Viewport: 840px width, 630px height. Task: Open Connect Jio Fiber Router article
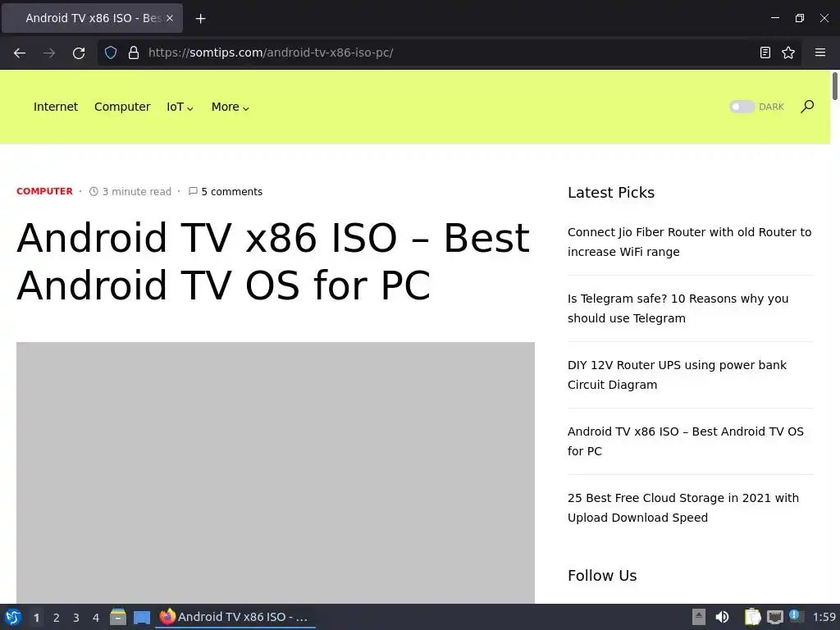tap(689, 242)
